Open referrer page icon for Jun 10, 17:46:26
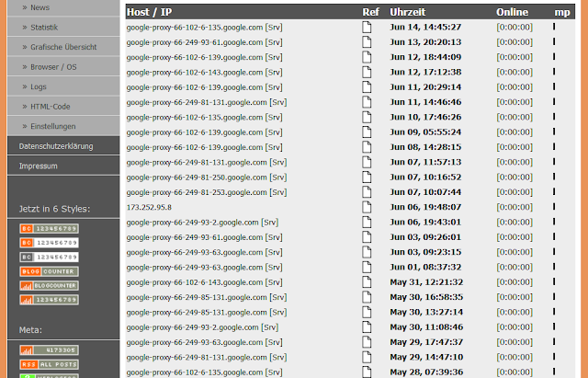This screenshot has width=588, height=378. tap(367, 117)
